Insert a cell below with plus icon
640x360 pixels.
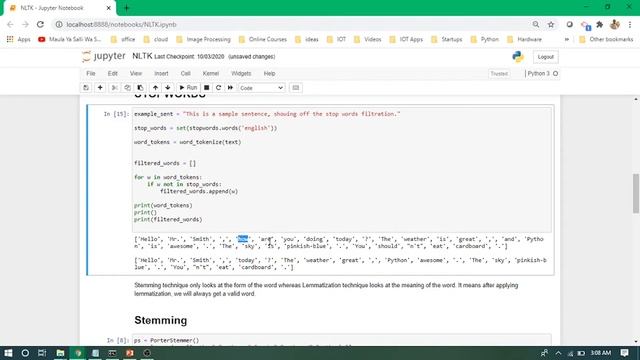pos(100,88)
